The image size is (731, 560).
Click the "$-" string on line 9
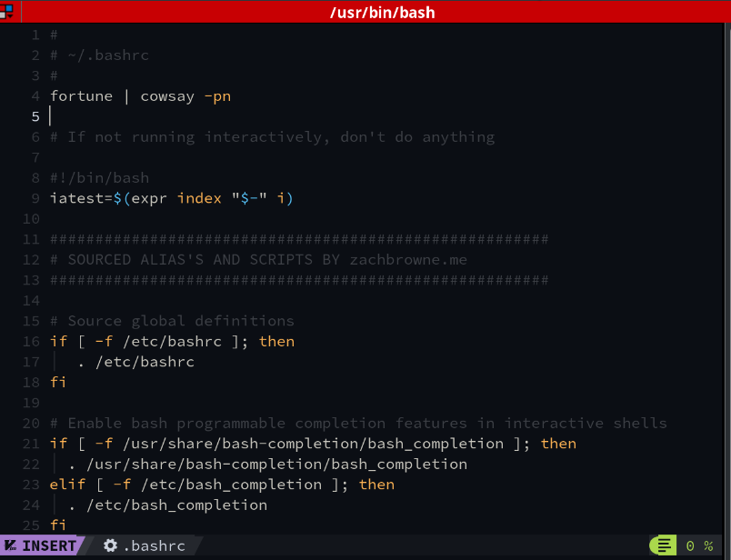pos(249,198)
